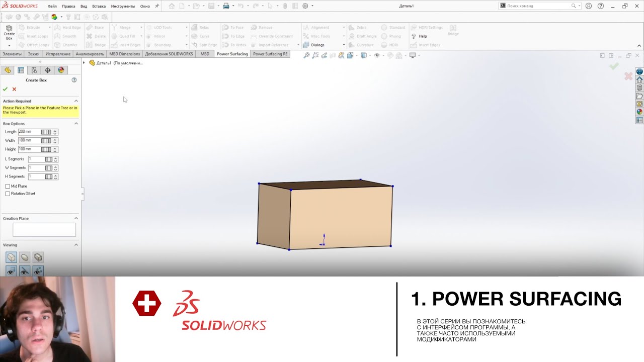Open the Файл menu
This screenshot has width=644, height=362.
click(x=52, y=6)
